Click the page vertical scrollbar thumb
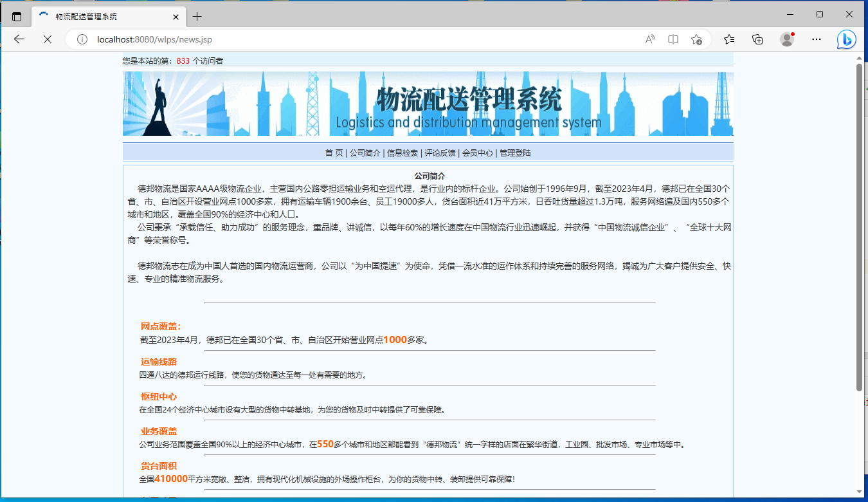Screen dimensions: 868x502 859,227
